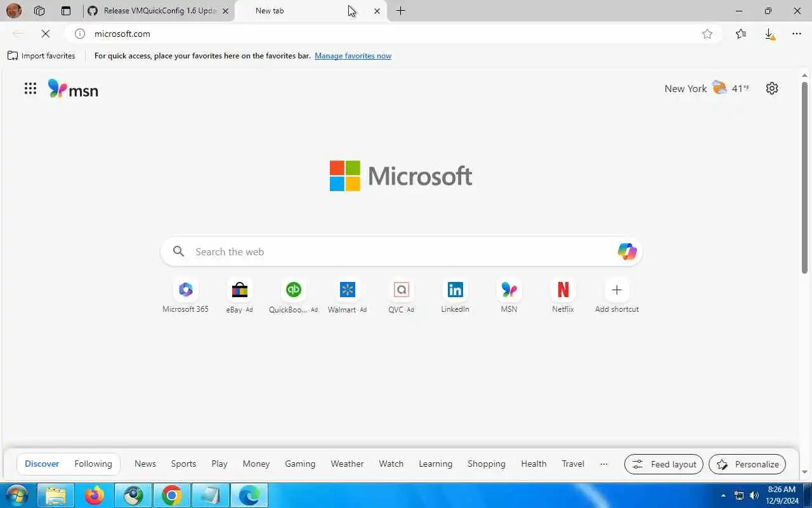The width and height of the screenshot is (812, 508).
Task: Open the Microsoft 365 shortcut
Action: click(185, 296)
